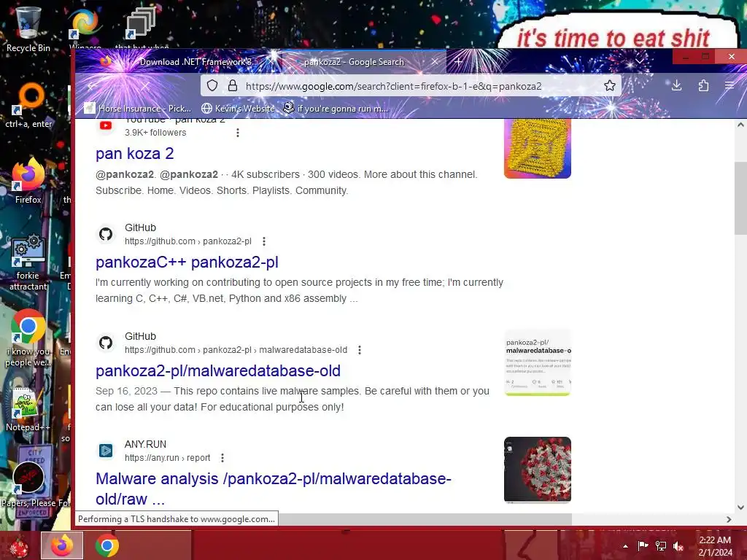Open the Firefox hamburger application menu
The image size is (747, 560).
tap(729, 86)
